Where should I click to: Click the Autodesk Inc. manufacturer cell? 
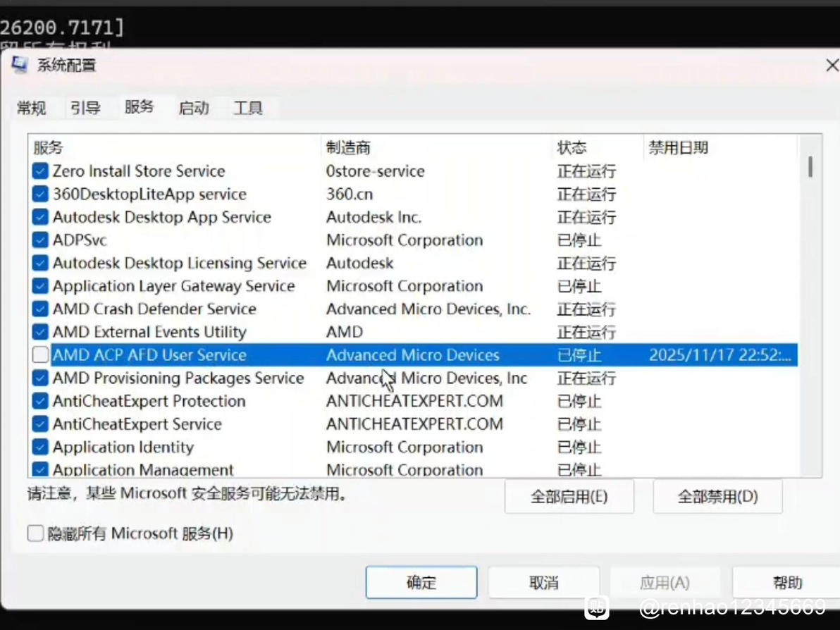coord(373,217)
